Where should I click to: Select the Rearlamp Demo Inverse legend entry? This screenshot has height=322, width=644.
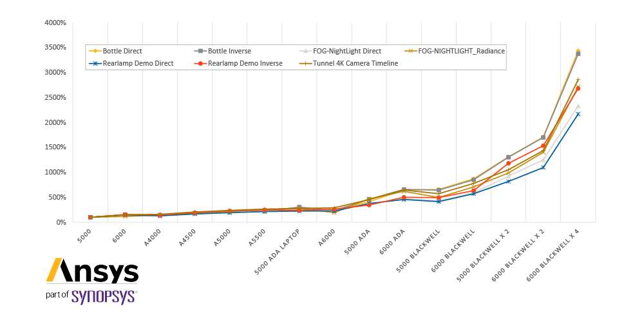[239, 63]
